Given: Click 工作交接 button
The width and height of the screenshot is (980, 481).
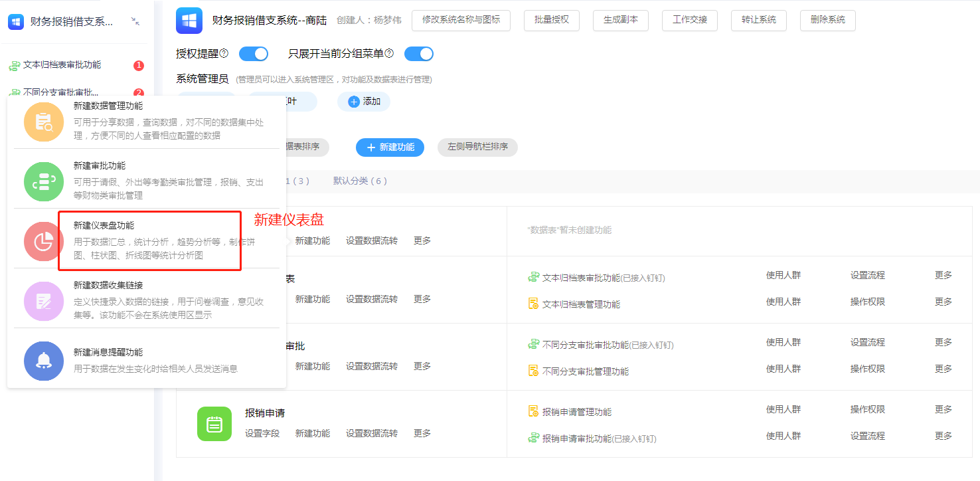Looking at the screenshot, I should click(x=690, y=20).
